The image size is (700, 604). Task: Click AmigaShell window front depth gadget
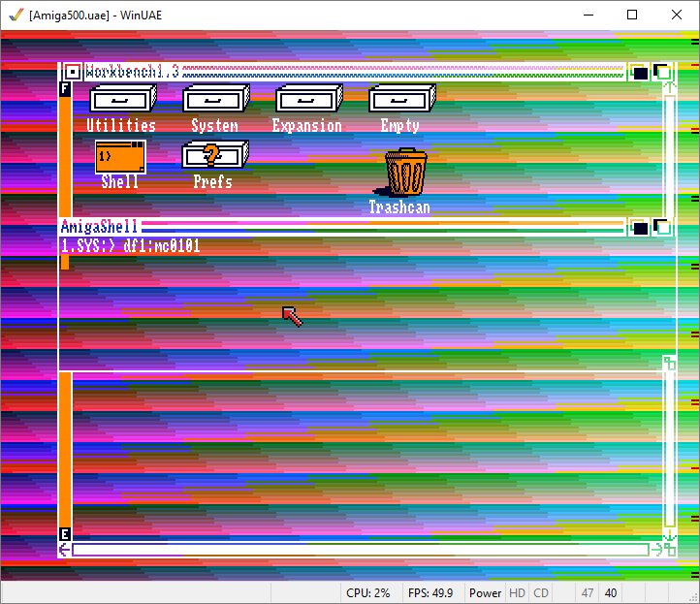661,228
